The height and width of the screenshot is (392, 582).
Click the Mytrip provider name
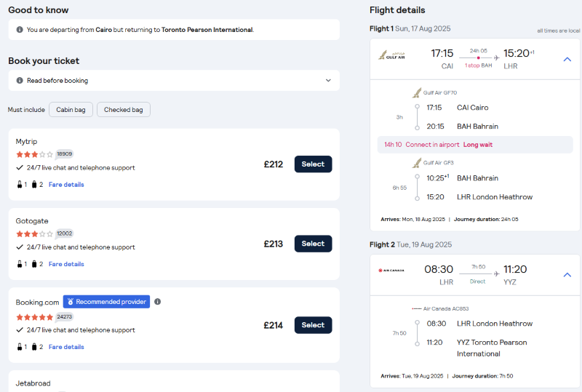(26, 142)
